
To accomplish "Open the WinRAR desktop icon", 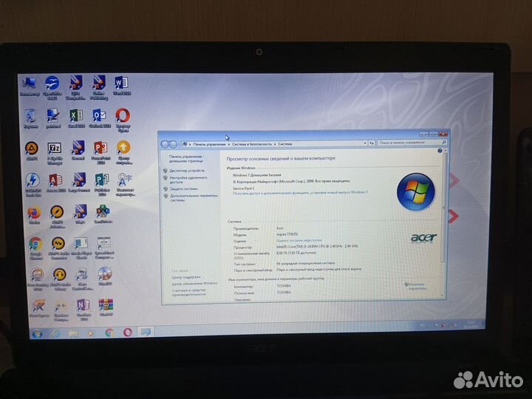I will coord(106,307).
